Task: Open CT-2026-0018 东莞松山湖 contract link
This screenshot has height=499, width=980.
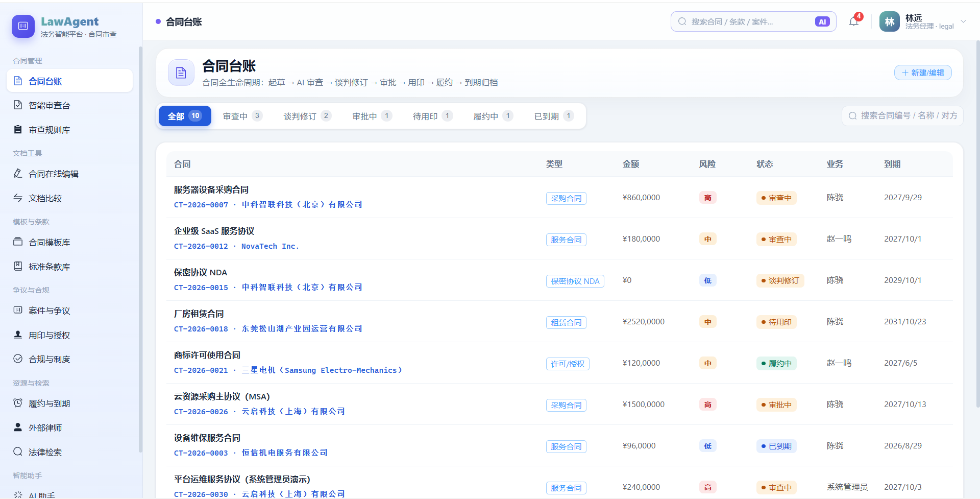Action: coord(268,329)
